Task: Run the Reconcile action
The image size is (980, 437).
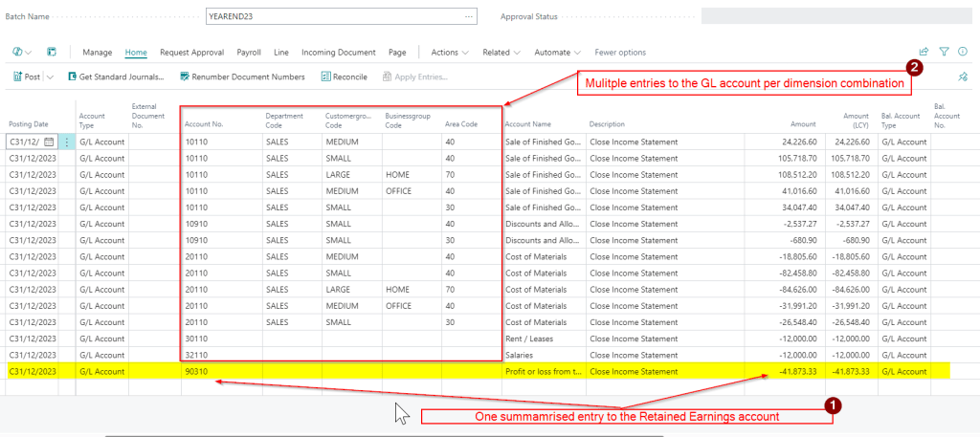Action: 344,76
